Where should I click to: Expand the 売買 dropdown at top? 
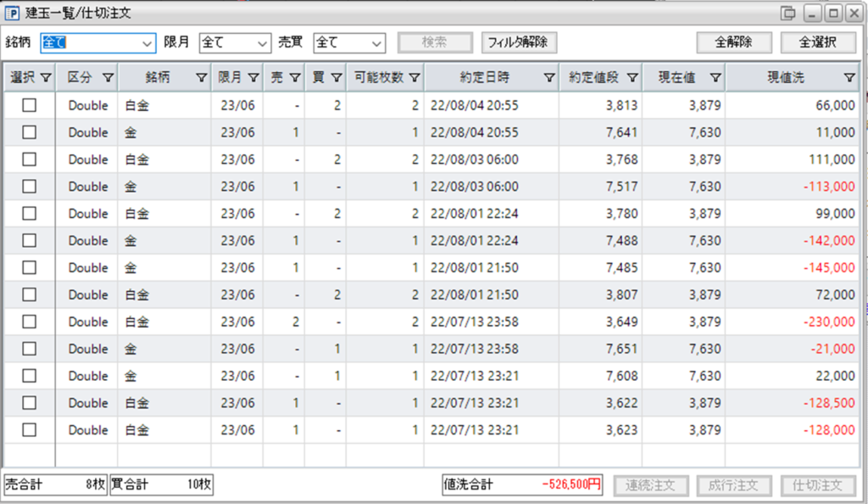tap(376, 43)
